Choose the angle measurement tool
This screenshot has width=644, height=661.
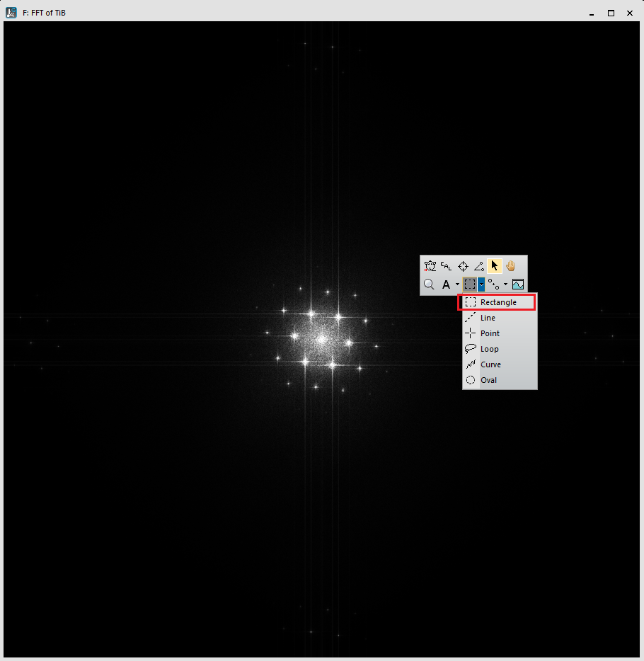click(x=479, y=266)
